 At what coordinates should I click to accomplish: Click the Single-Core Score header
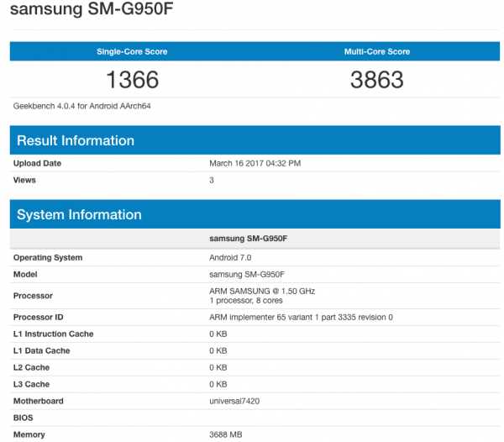tap(132, 51)
